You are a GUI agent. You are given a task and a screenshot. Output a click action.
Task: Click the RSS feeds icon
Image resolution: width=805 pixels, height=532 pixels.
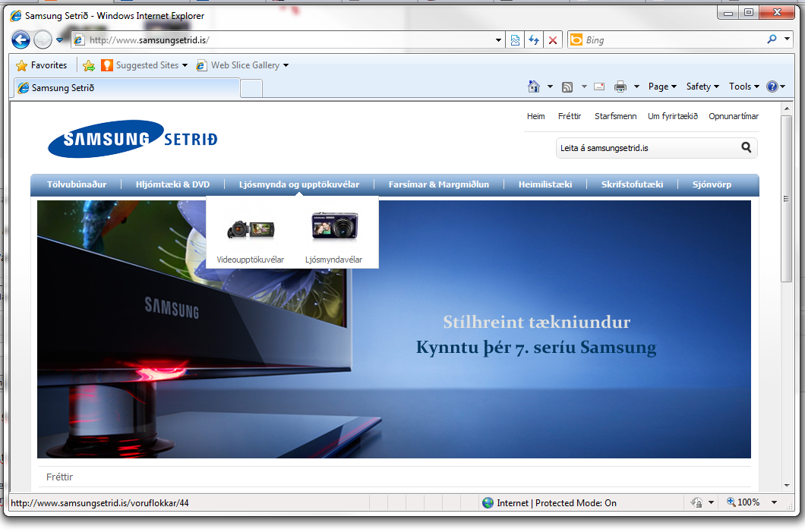(567, 87)
